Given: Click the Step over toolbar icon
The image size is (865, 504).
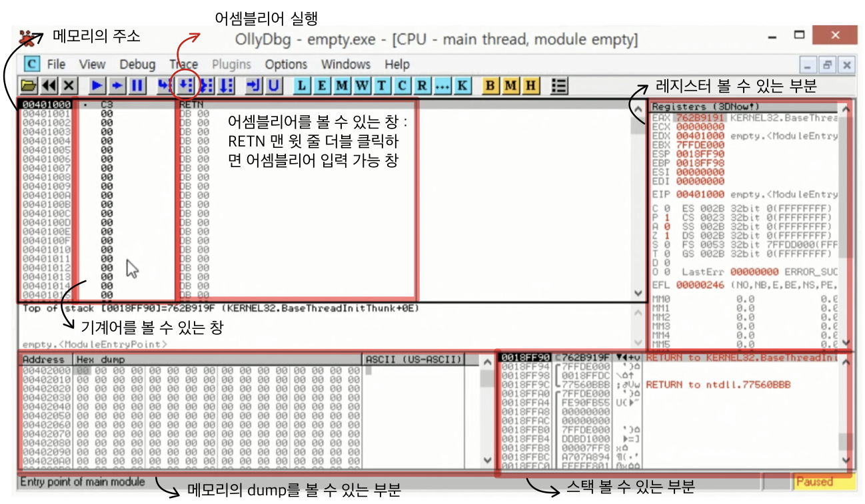Looking at the screenshot, I should coord(186,85).
